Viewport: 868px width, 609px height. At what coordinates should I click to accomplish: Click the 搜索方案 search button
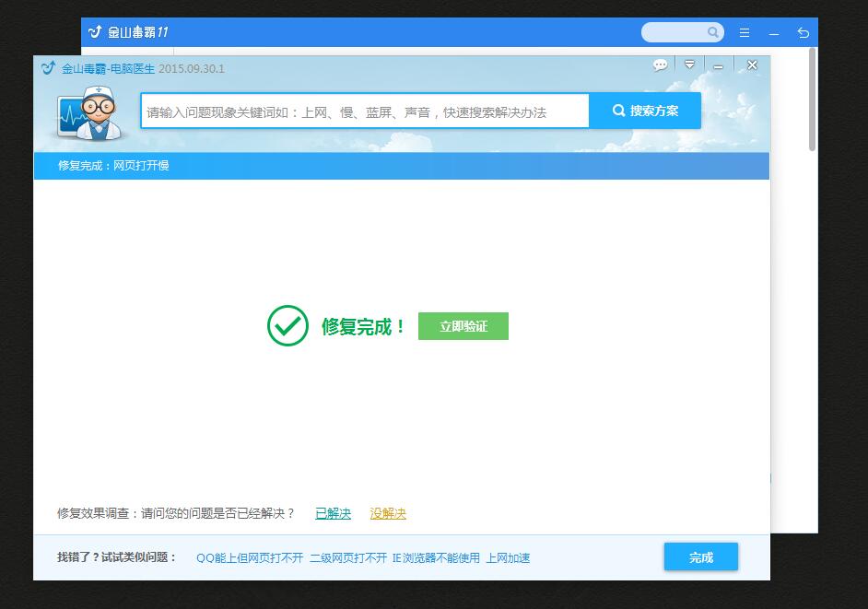click(645, 111)
